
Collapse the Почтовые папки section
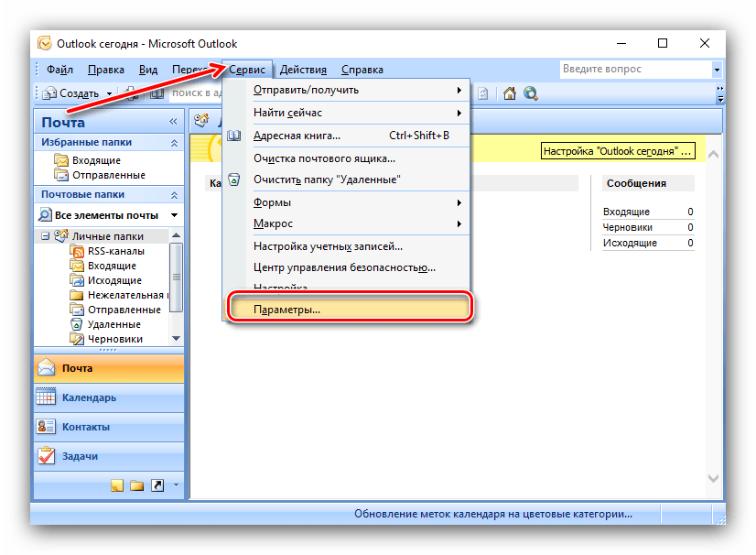[x=174, y=195]
